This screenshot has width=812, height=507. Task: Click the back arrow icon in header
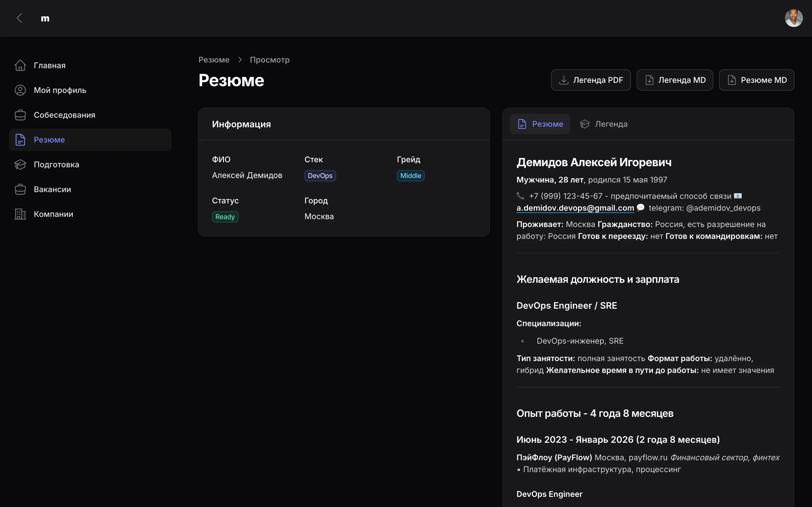[x=19, y=18]
